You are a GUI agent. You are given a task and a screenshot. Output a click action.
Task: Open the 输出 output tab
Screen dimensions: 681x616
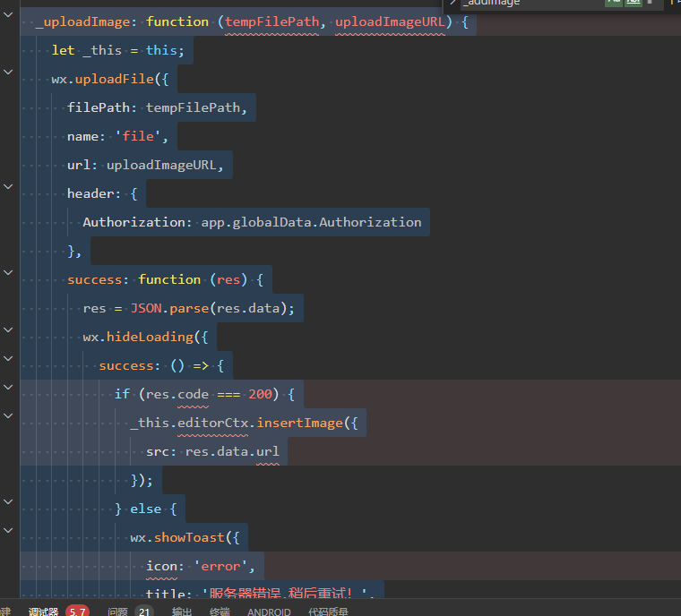pyautogui.click(x=182, y=612)
